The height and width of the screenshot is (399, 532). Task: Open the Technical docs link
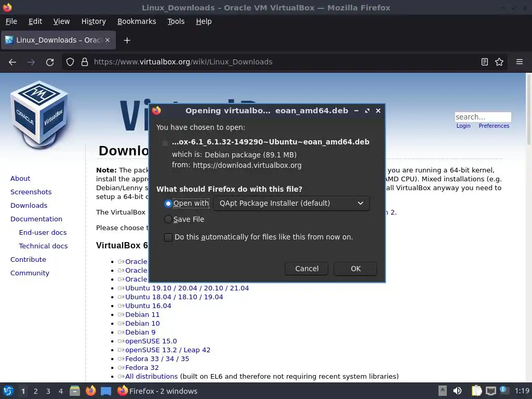43,246
